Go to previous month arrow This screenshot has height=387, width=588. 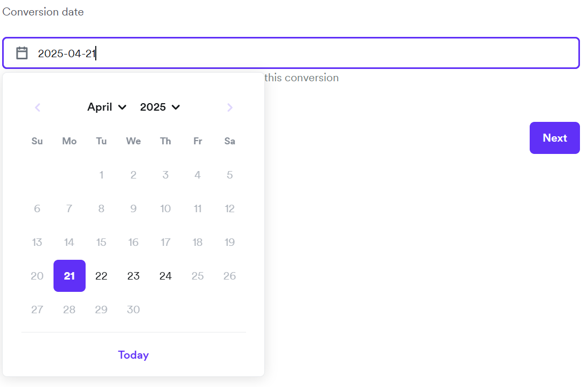click(x=37, y=107)
